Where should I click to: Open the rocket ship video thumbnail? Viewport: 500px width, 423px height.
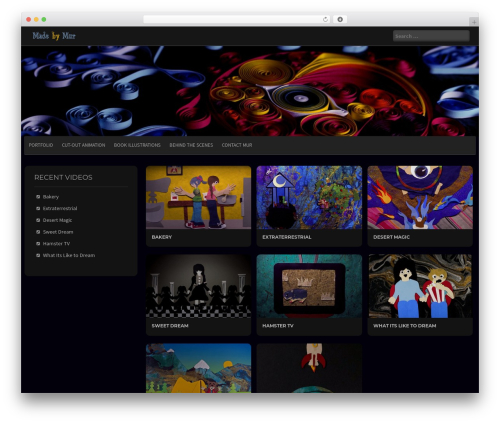(309, 368)
